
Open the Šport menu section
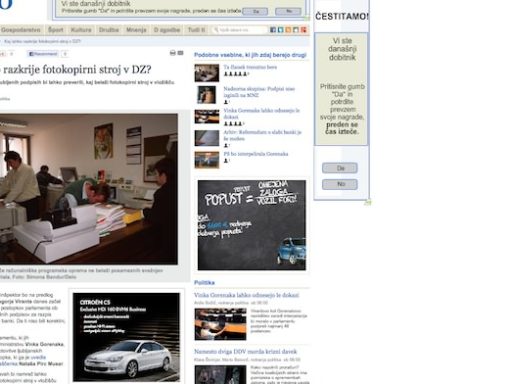pyautogui.click(x=55, y=30)
